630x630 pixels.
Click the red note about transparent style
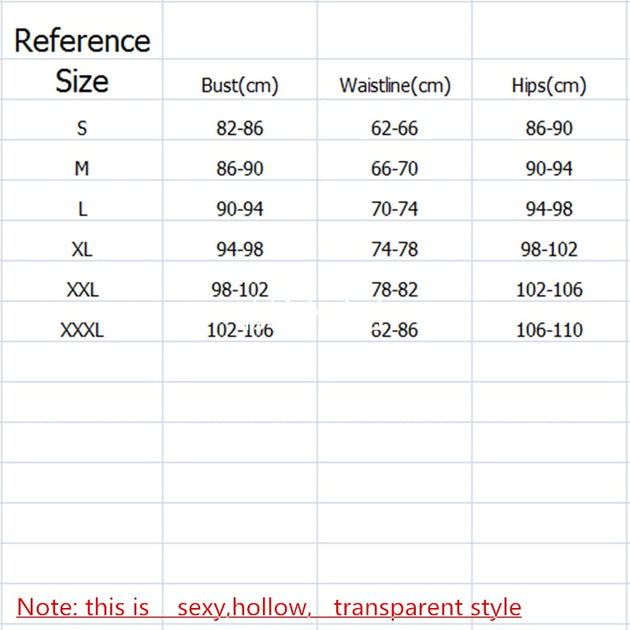pyautogui.click(x=269, y=607)
